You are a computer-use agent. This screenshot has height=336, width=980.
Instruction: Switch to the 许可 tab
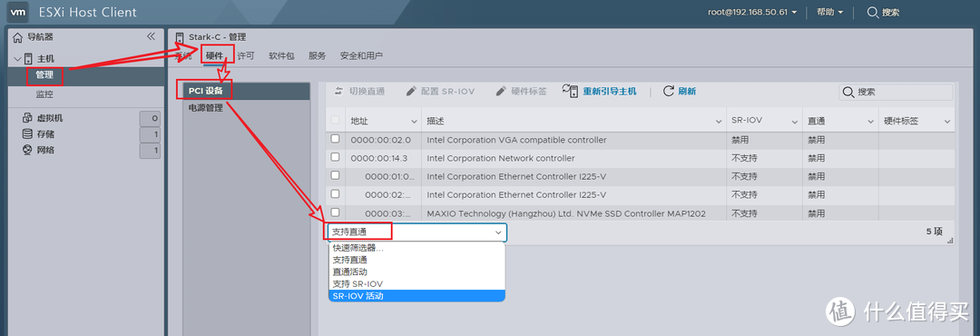point(246,55)
